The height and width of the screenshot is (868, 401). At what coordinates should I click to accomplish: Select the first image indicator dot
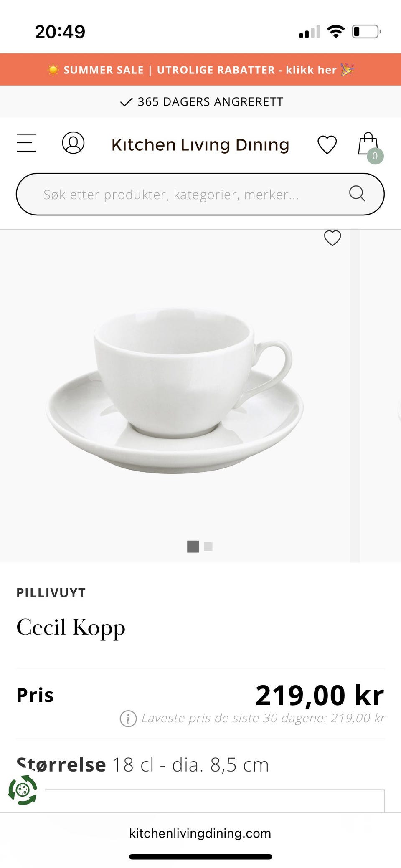click(193, 547)
